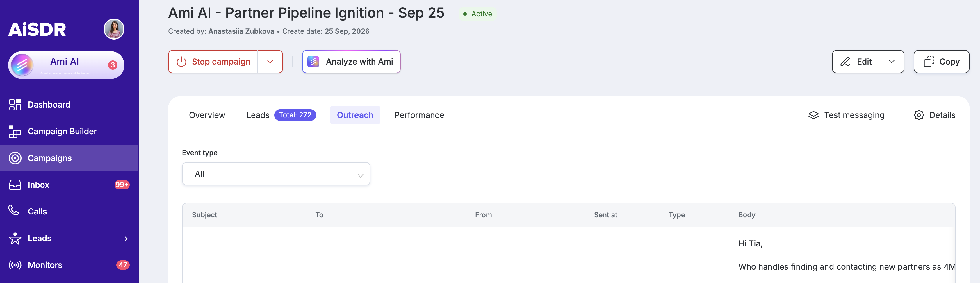Click the Monitors 47 badge

point(123,265)
